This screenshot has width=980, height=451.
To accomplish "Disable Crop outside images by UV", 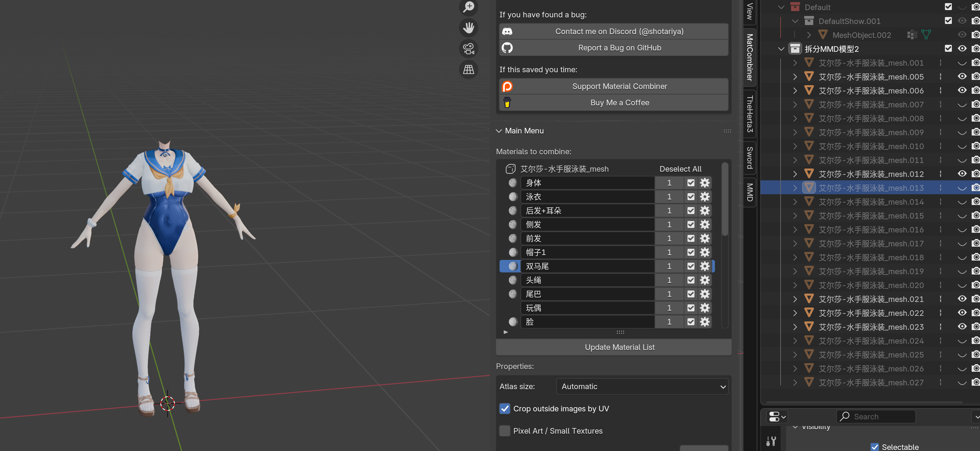I will [x=504, y=408].
